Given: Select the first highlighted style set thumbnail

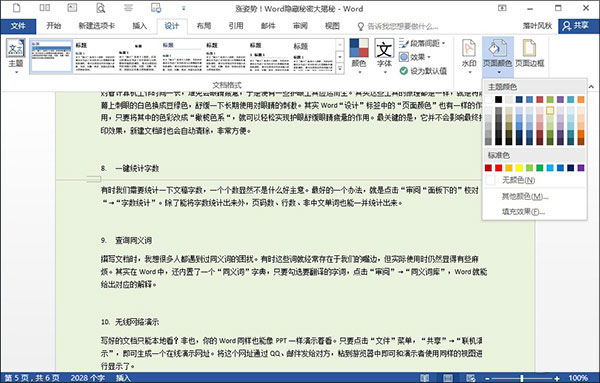Looking at the screenshot, I should [51, 56].
